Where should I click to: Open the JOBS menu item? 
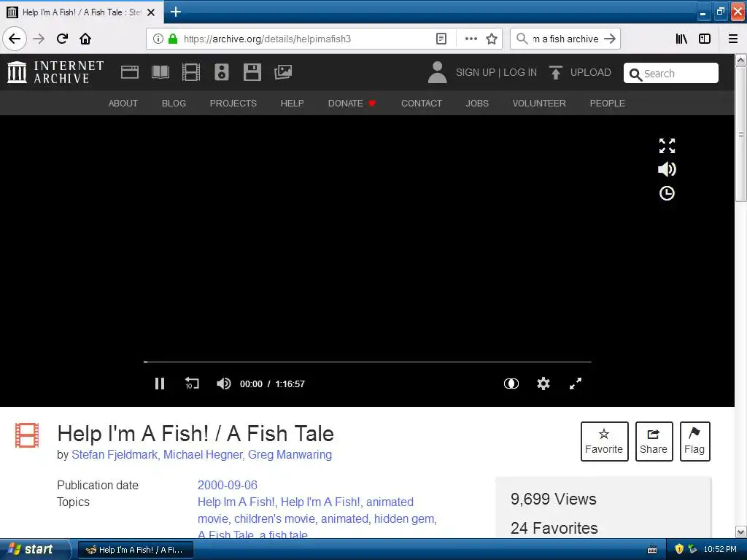[477, 104]
